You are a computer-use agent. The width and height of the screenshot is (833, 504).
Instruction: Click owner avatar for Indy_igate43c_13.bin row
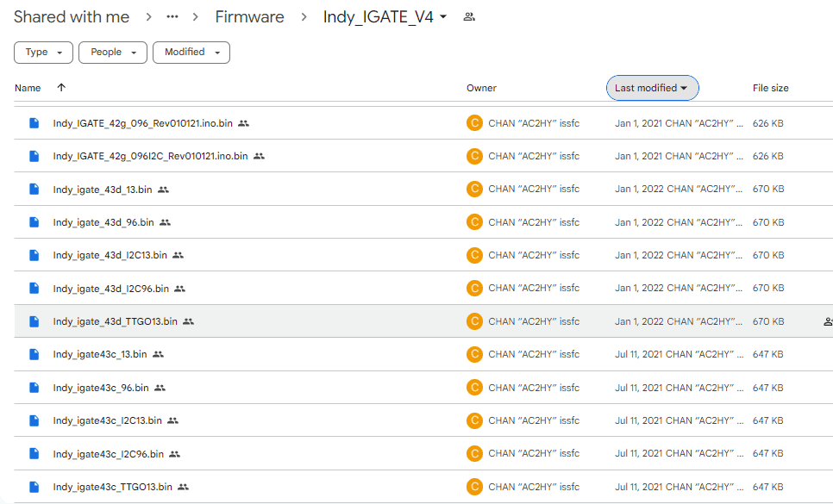point(473,354)
